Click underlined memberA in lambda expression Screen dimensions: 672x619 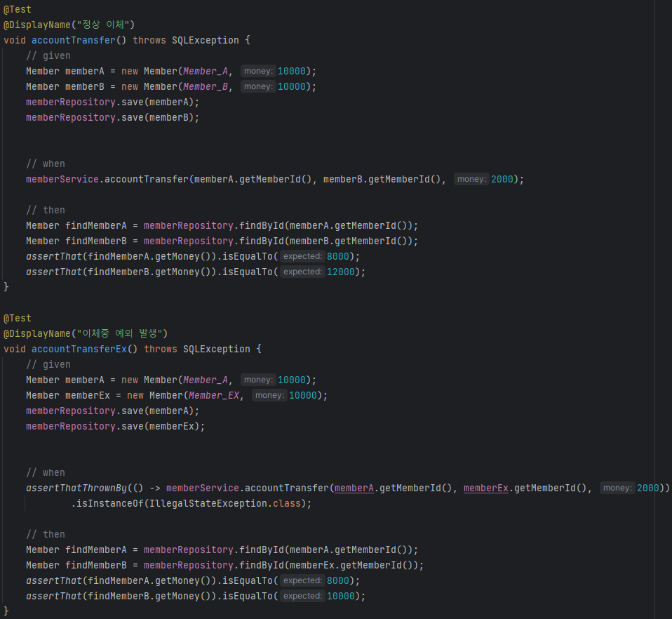354,488
